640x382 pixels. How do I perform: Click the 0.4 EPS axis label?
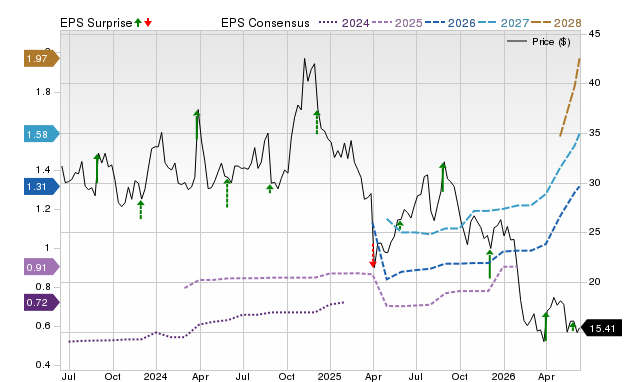[x=43, y=365]
